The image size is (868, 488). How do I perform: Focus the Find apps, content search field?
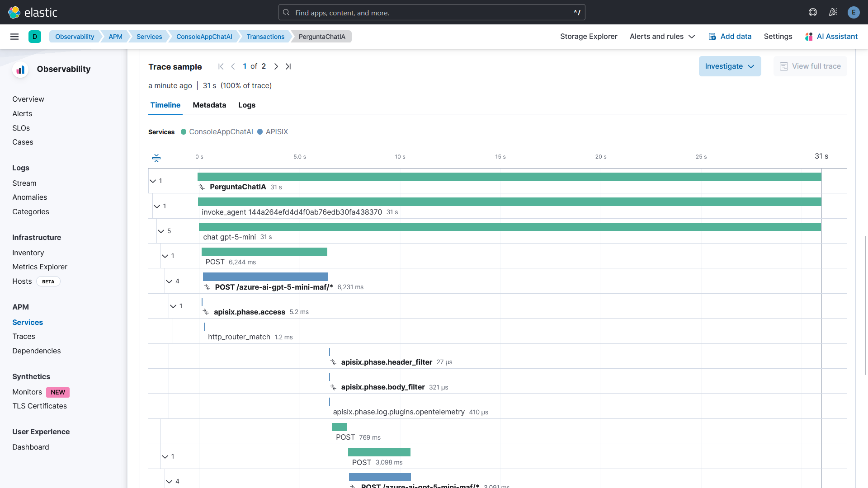(x=432, y=12)
